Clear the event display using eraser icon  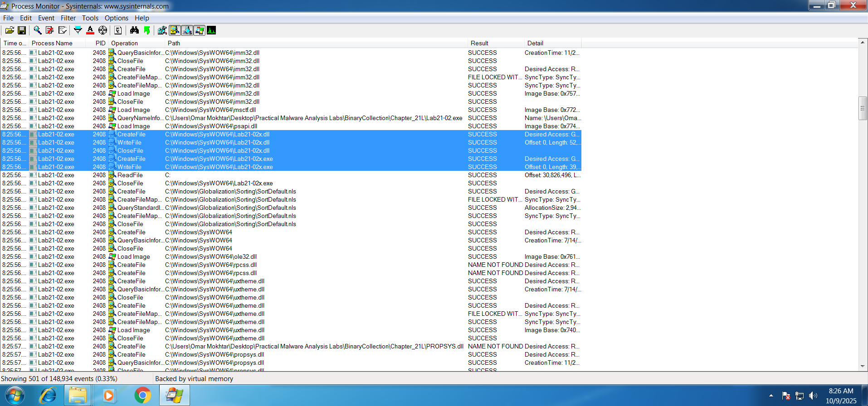click(x=63, y=30)
